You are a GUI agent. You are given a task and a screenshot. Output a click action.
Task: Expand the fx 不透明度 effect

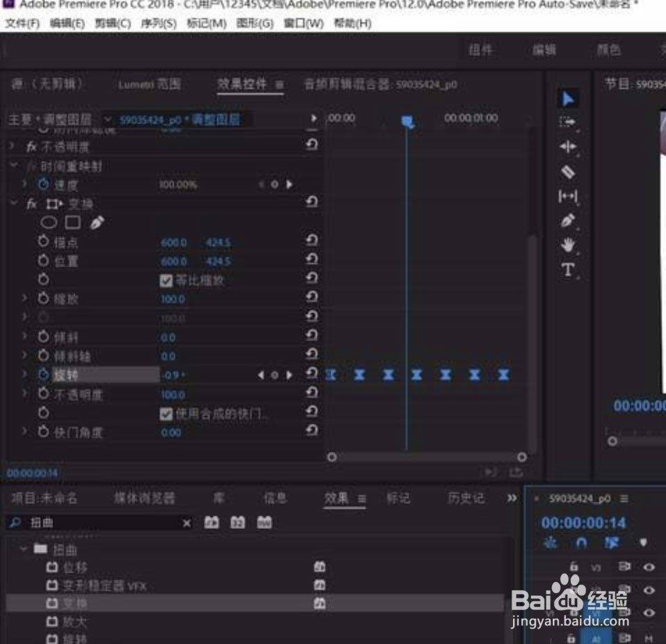(13, 146)
